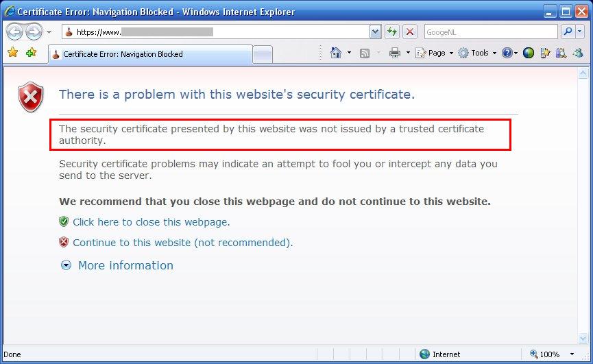593x364 pixels.
Task: Go to the Home page icon
Action: [x=336, y=53]
